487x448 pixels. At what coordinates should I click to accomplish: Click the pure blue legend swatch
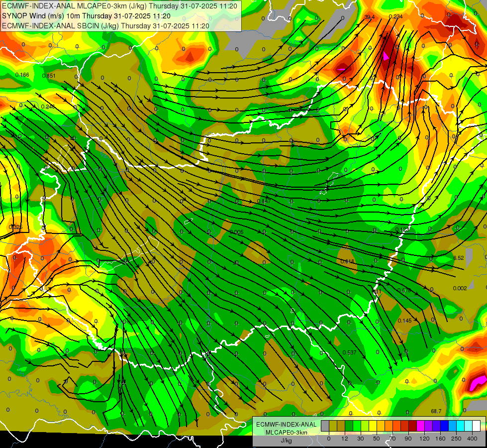445,426
